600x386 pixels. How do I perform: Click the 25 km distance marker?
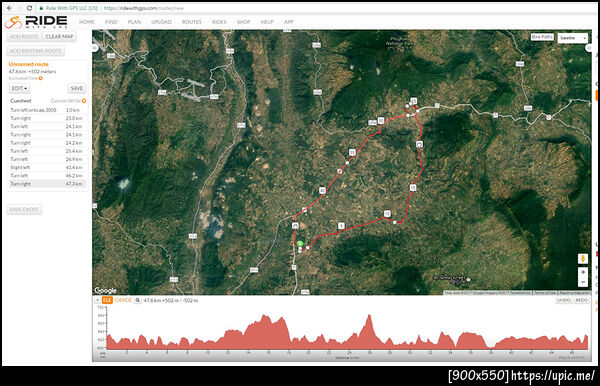pyautogui.click(x=413, y=101)
